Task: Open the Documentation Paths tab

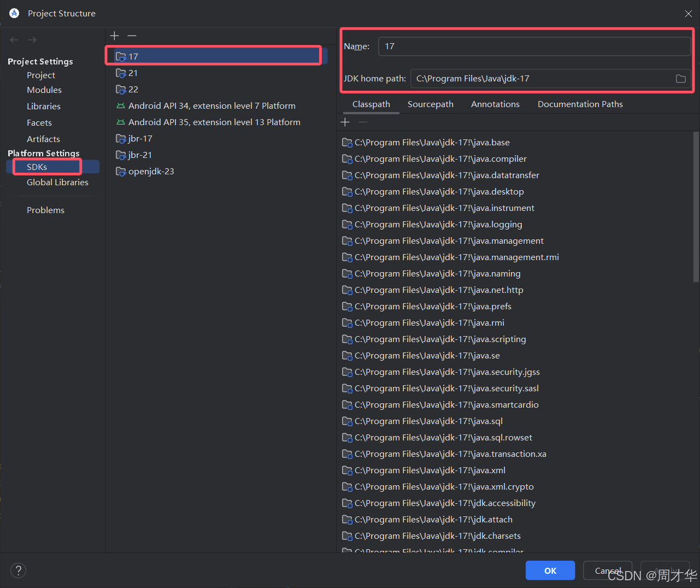Action: [x=580, y=104]
